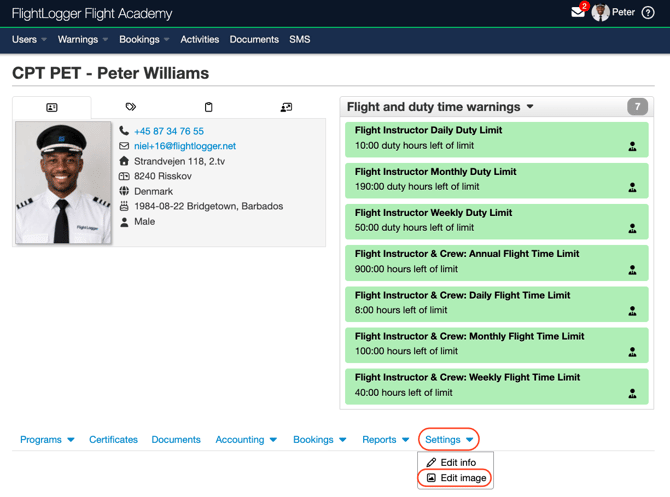This screenshot has height=497, width=670.
Task: Click "8:00 hours left of limit" text
Action: tap(401, 310)
